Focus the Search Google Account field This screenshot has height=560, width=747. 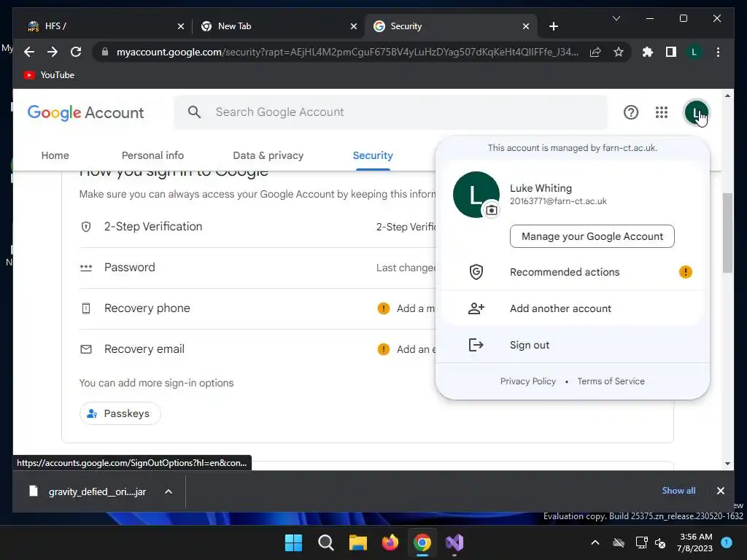(391, 112)
